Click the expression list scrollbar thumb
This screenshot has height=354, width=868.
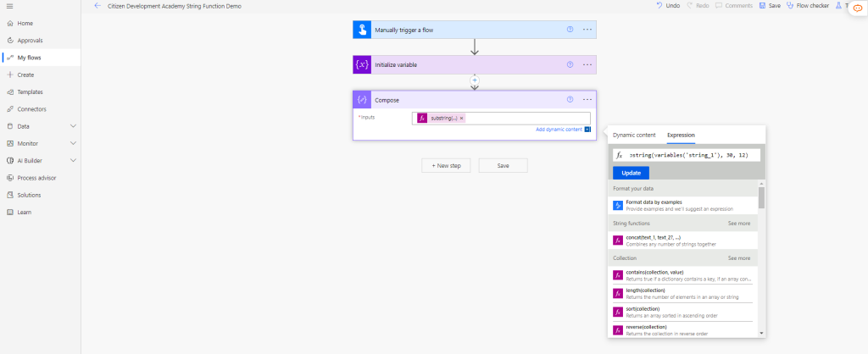click(x=762, y=197)
